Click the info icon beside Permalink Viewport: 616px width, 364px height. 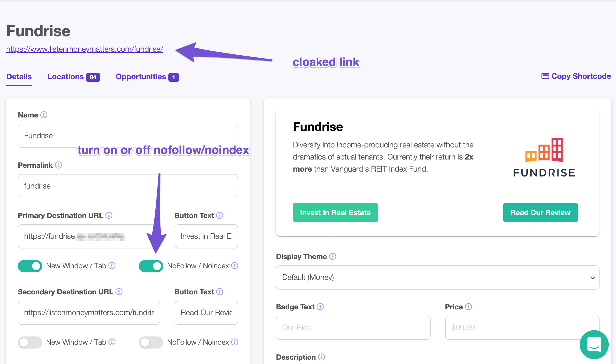click(58, 165)
